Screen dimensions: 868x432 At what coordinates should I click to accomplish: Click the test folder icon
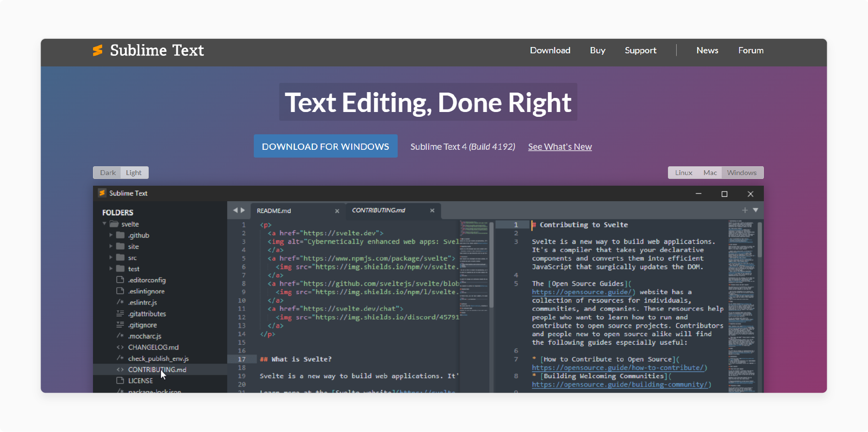(x=121, y=269)
